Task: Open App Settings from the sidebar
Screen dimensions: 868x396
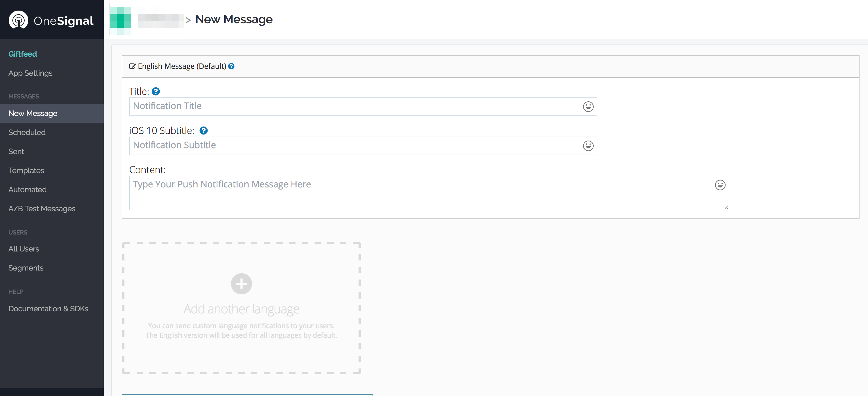Action: coord(30,73)
